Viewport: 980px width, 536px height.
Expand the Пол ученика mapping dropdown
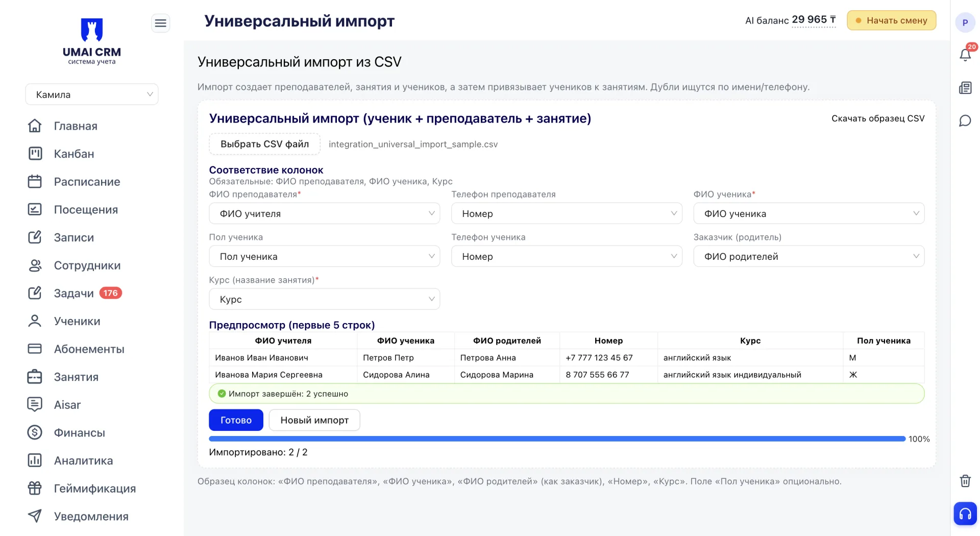(325, 256)
